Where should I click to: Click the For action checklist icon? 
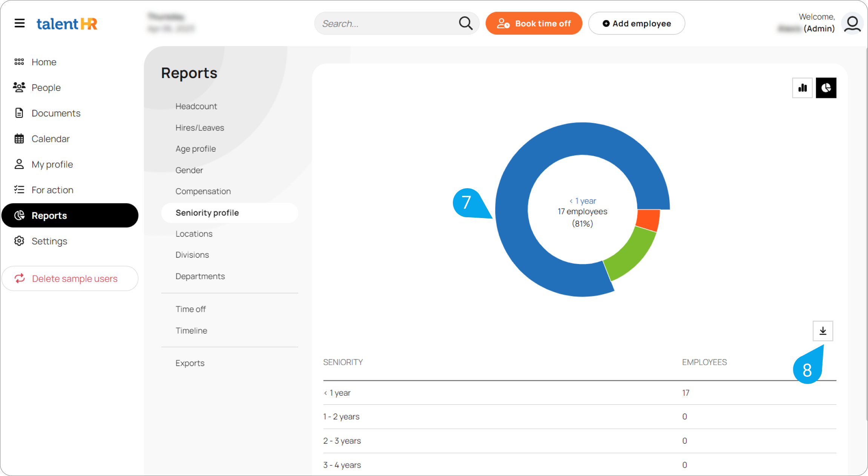point(19,189)
